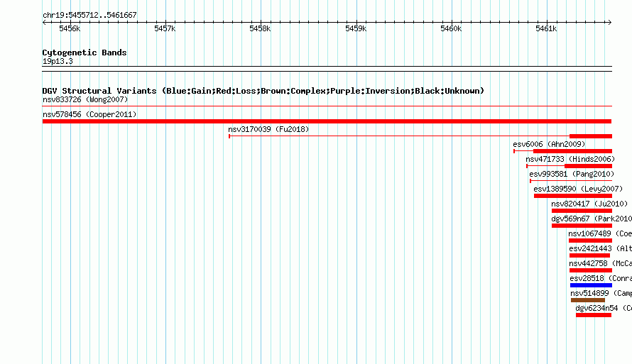Click the 5458k ruler position
The width and height of the screenshot is (632, 364).
point(260,28)
